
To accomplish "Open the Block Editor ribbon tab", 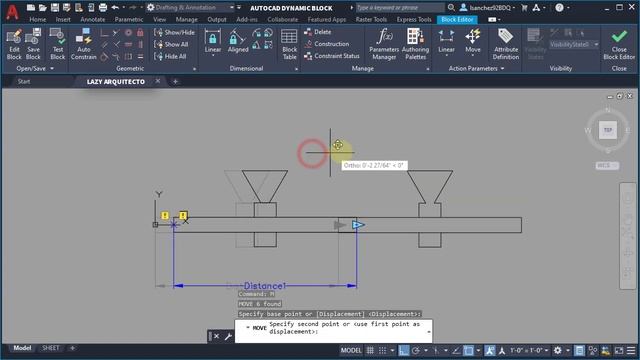I will pos(457,20).
